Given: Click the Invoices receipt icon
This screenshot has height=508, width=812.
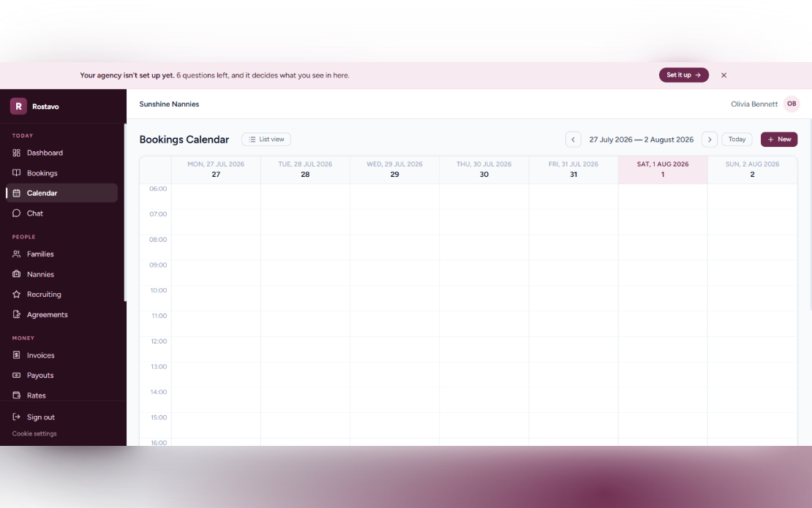Looking at the screenshot, I should click(x=17, y=355).
